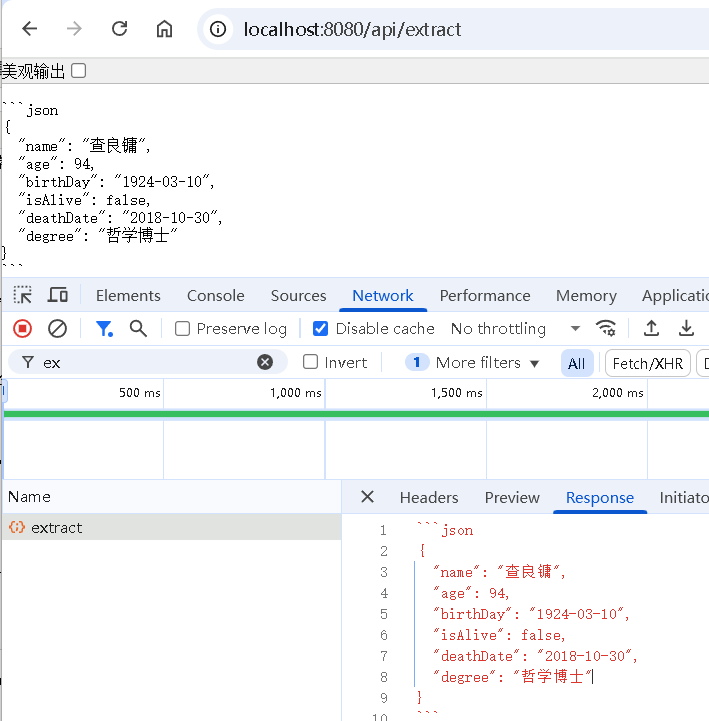
Task: Select the Network tab
Action: click(x=383, y=296)
